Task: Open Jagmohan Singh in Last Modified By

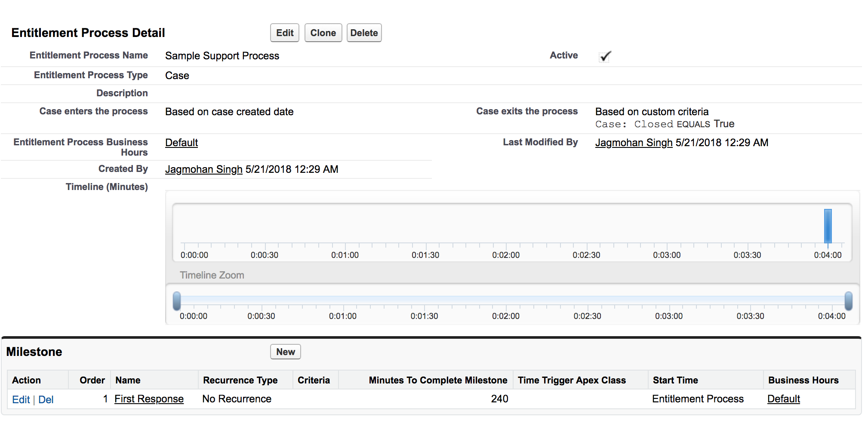Action: click(633, 143)
